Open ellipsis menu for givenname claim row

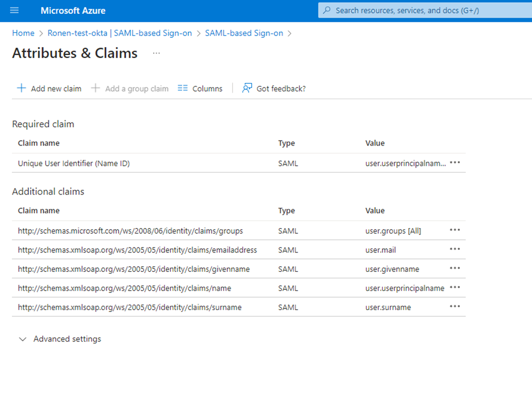[x=454, y=269]
